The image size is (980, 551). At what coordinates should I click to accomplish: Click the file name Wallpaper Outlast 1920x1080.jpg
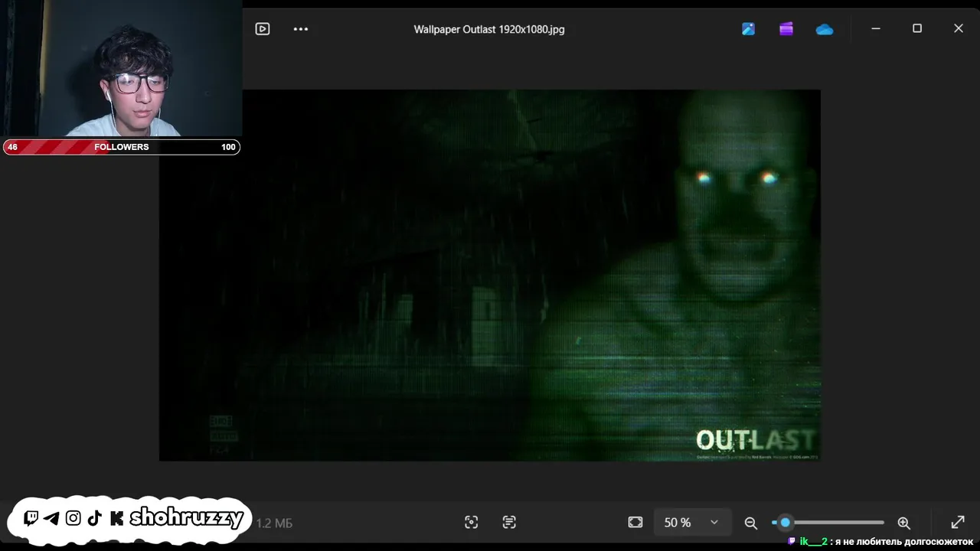pos(489,29)
